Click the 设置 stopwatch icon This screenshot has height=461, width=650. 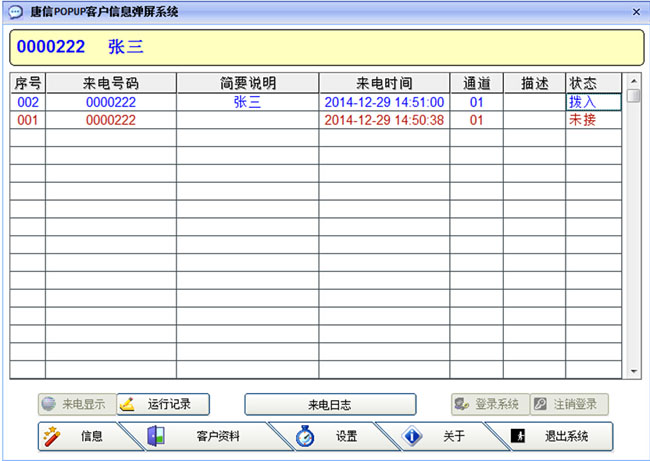[306, 437]
